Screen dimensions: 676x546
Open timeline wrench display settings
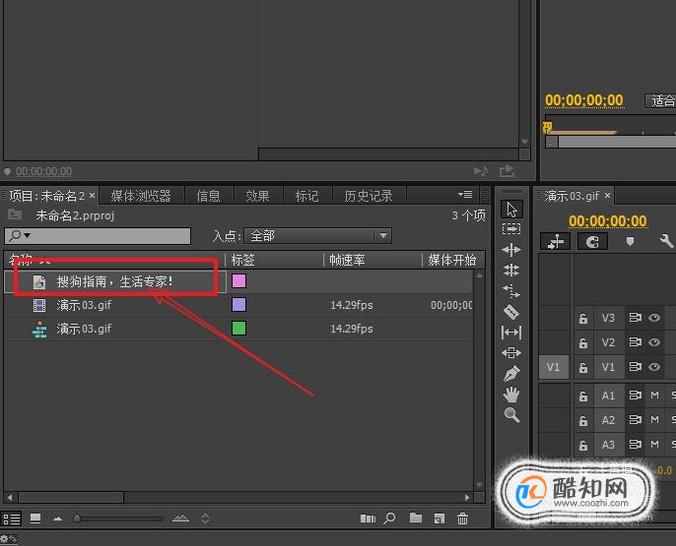[x=666, y=241]
